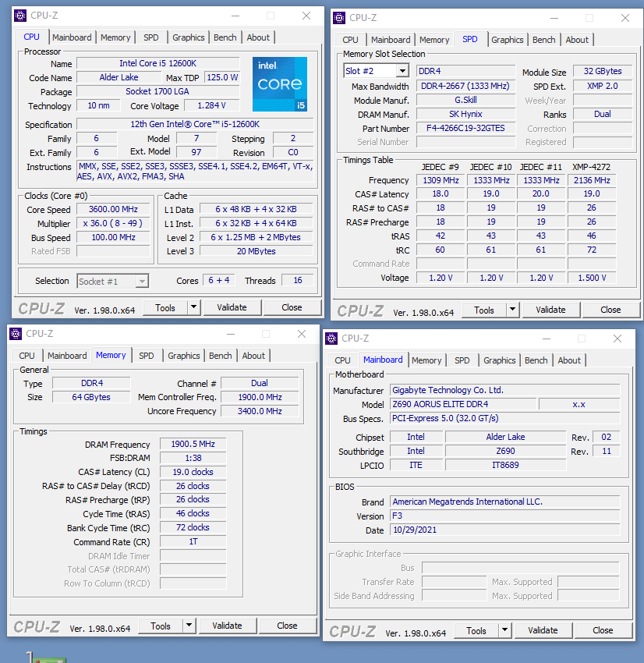
Task: Click the LPCIO IT8689 value
Action: [x=505, y=465]
